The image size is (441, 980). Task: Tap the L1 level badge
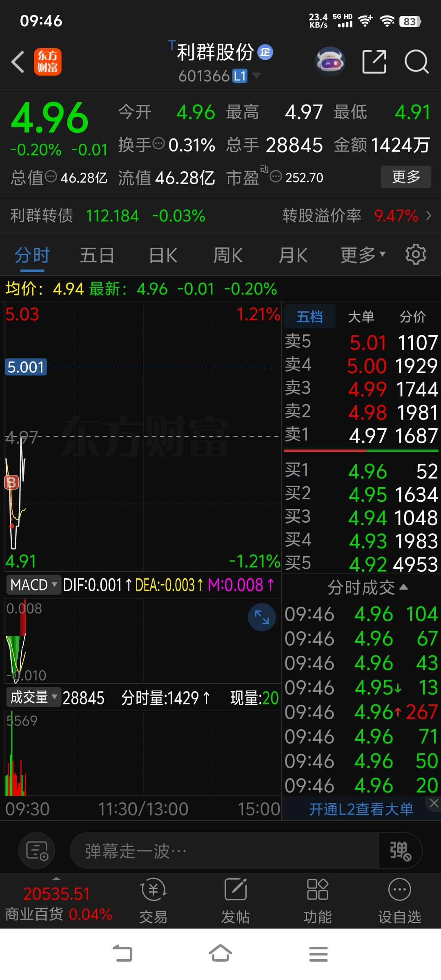tap(240, 76)
